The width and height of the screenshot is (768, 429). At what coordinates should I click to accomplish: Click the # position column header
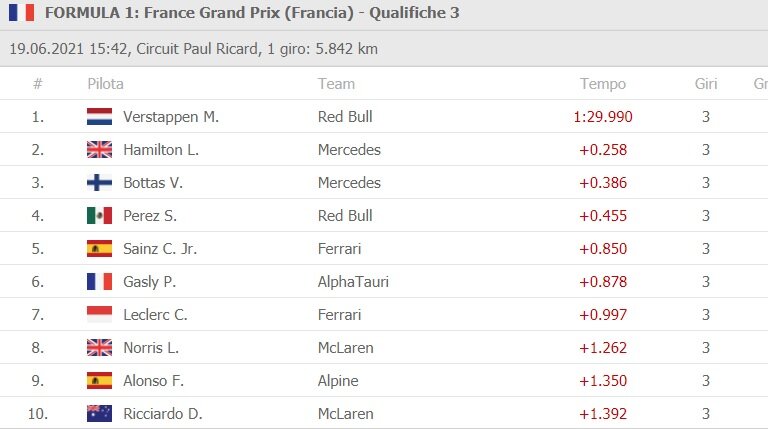point(38,84)
